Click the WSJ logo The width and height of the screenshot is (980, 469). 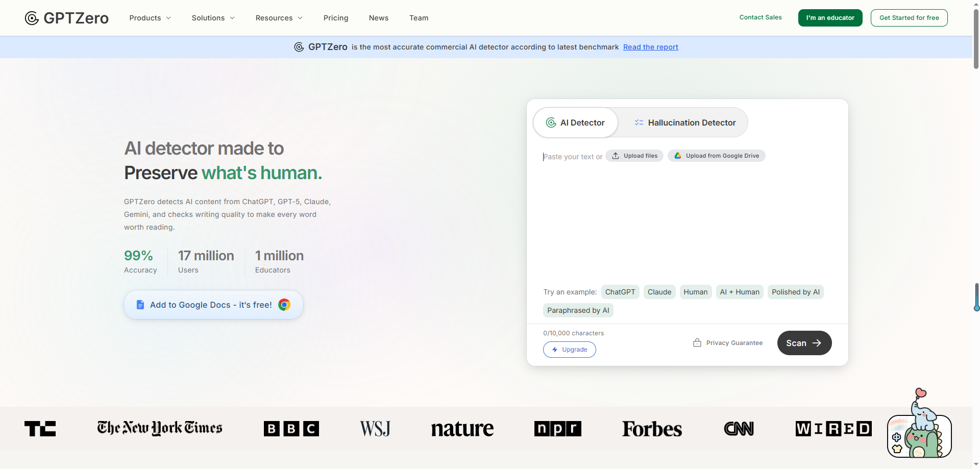click(375, 429)
